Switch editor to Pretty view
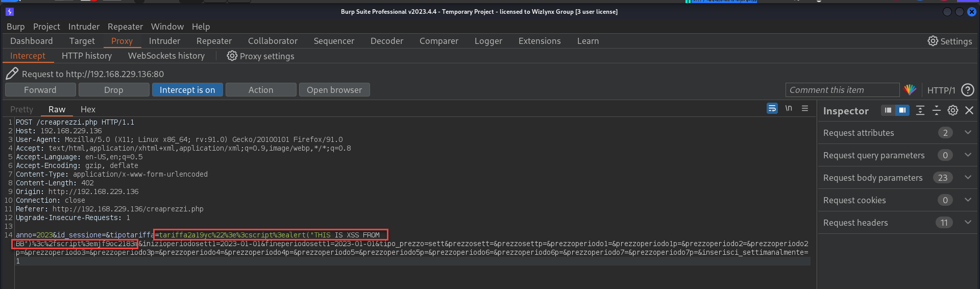This screenshot has height=289, width=980. [x=21, y=109]
